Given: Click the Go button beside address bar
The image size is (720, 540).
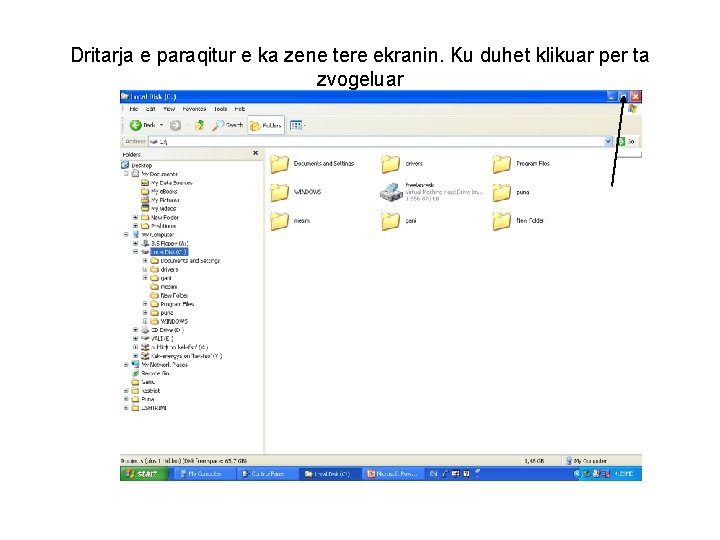Looking at the screenshot, I should [627, 141].
